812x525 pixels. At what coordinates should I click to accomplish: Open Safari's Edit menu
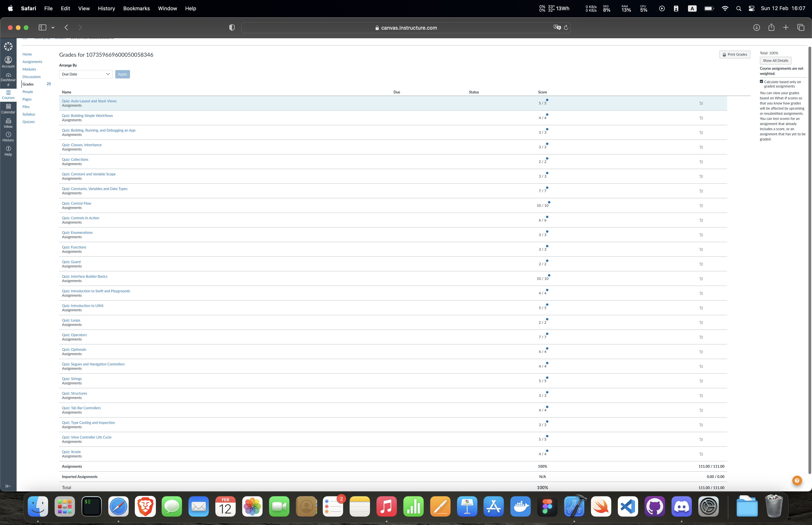pos(65,8)
